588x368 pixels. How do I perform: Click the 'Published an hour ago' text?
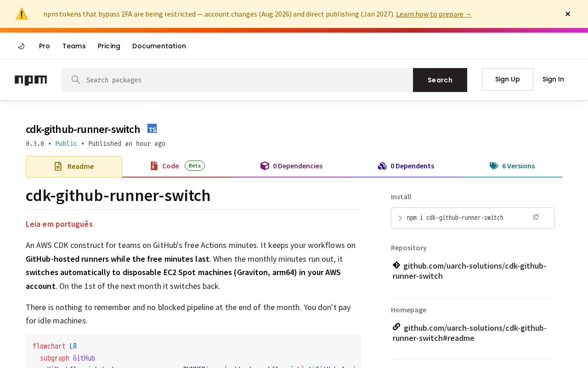(x=127, y=144)
